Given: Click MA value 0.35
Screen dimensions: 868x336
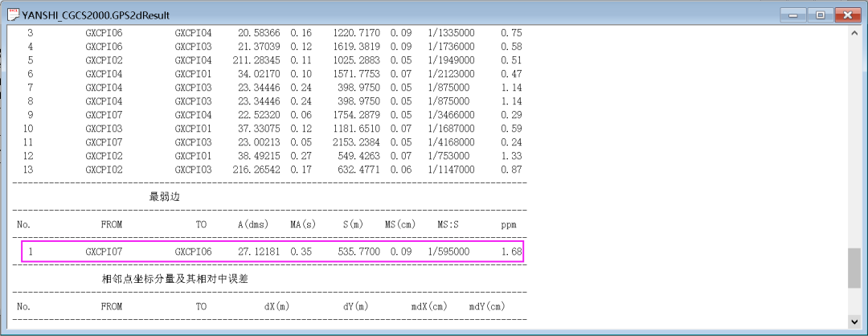Looking at the screenshot, I should [301, 252].
